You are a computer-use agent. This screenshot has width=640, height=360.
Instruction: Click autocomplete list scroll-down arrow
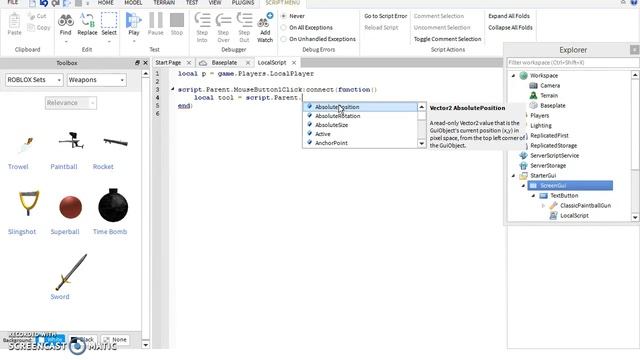(422, 143)
